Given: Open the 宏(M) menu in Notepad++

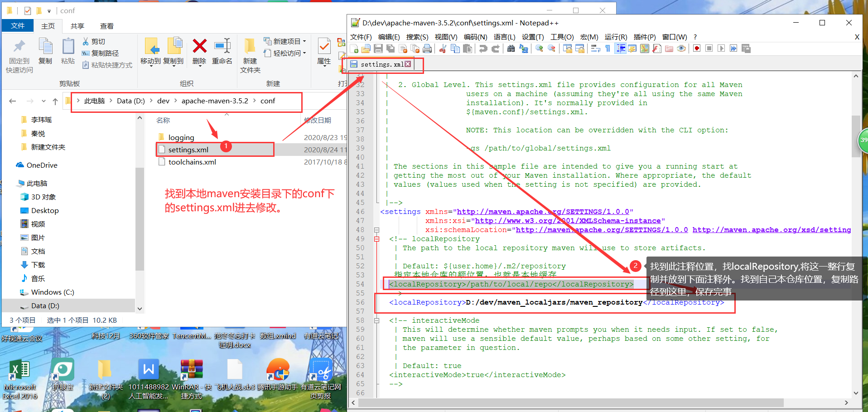Looking at the screenshot, I should [589, 37].
